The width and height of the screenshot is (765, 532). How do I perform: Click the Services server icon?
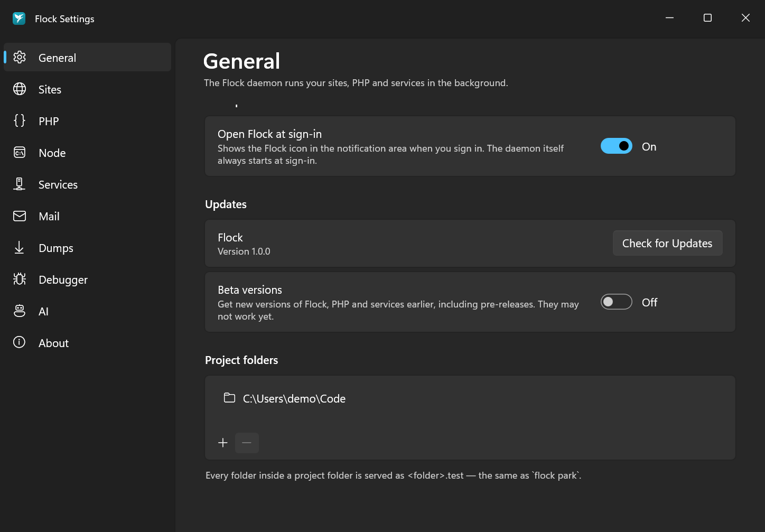[x=20, y=184]
